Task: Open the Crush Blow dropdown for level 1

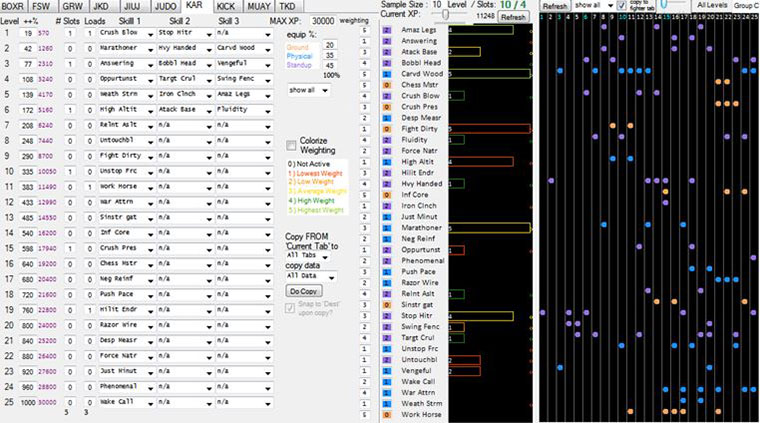Action: click(x=127, y=33)
